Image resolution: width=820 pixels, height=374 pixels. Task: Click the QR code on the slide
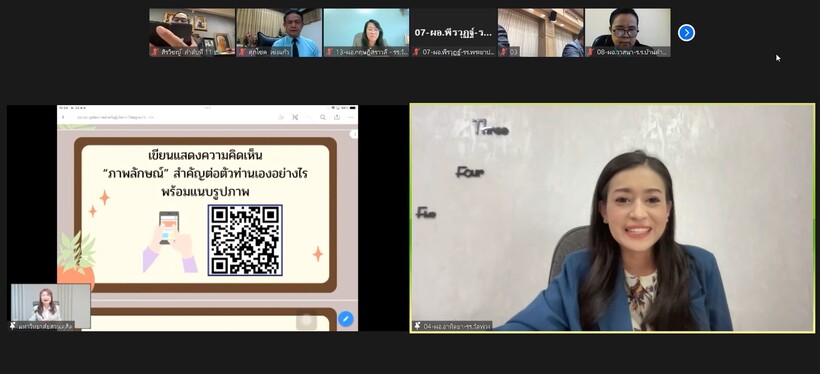coord(245,240)
